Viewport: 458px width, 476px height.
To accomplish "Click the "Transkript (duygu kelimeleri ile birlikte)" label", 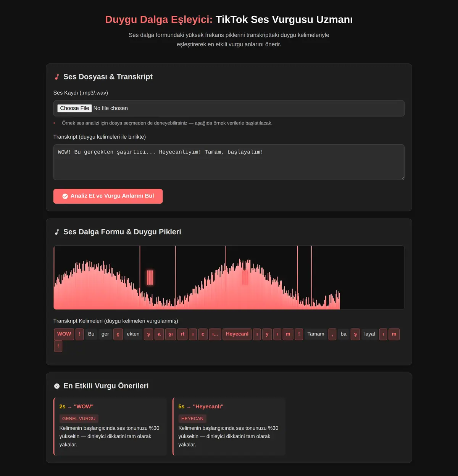I will coord(100,137).
